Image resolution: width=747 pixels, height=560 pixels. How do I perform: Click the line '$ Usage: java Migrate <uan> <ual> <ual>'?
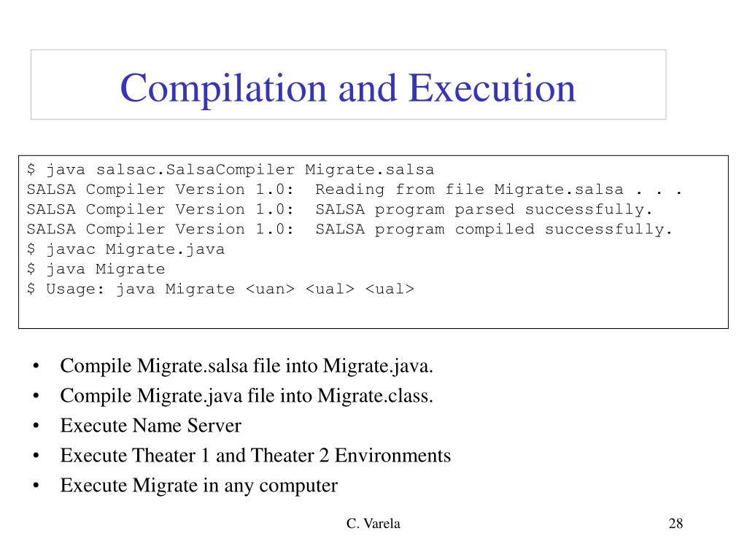point(220,289)
